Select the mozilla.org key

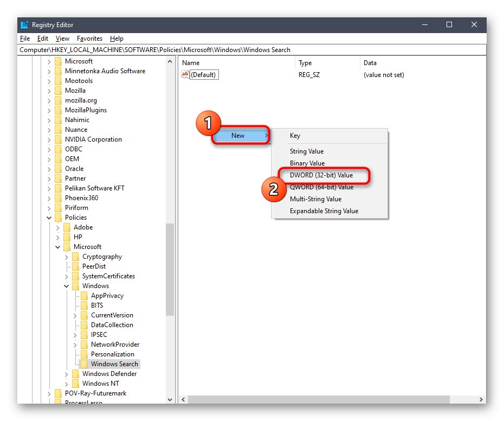[81, 100]
